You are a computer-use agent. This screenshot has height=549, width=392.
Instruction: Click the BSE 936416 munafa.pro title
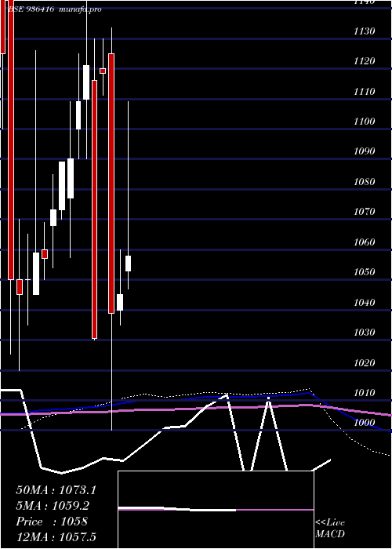(x=55, y=9)
